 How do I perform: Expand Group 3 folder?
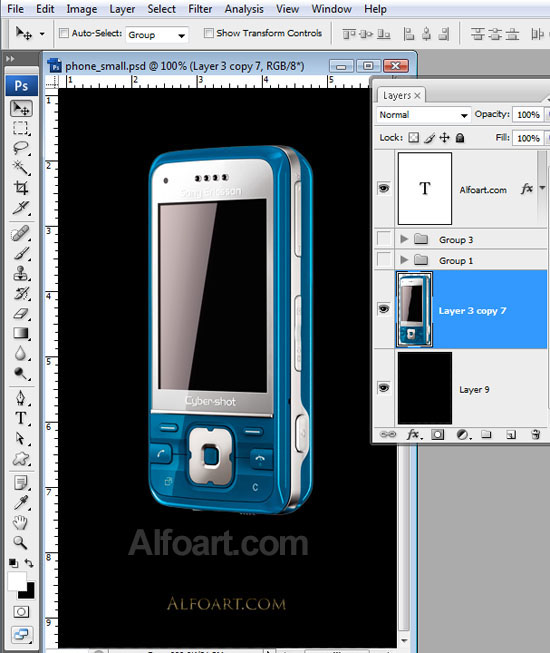403,239
